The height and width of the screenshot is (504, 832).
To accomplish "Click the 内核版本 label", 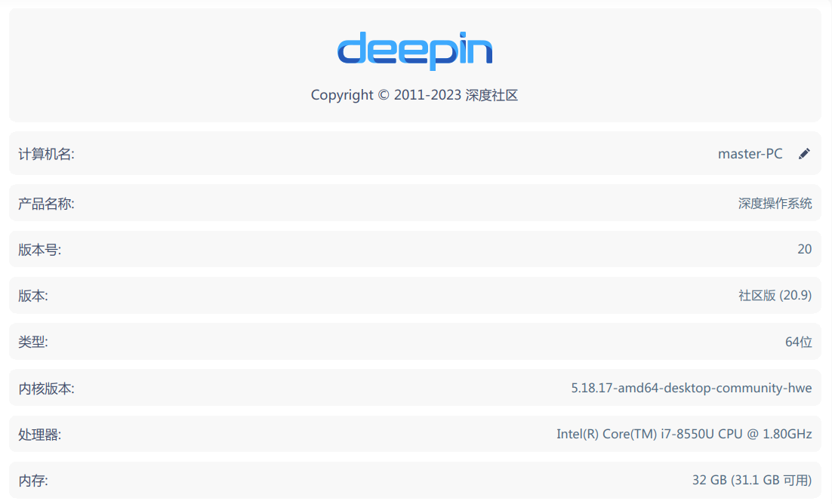I will click(46, 389).
